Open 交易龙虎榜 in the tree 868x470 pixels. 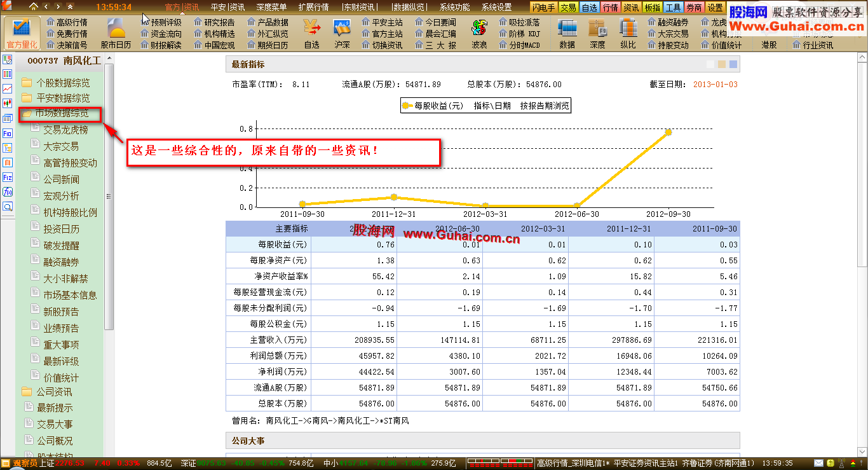tap(60, 130)
